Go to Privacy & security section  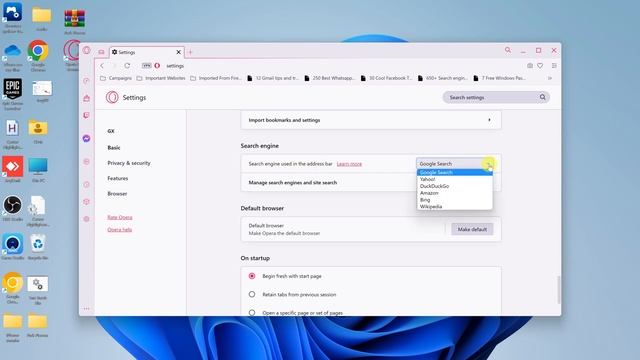pyautogui.click(x=129, y=163)
